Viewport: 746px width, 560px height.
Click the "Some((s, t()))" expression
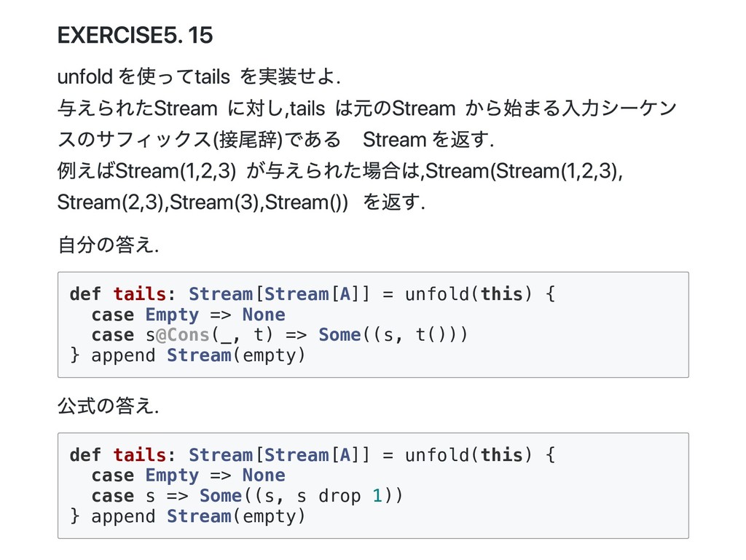coord(393,335)
